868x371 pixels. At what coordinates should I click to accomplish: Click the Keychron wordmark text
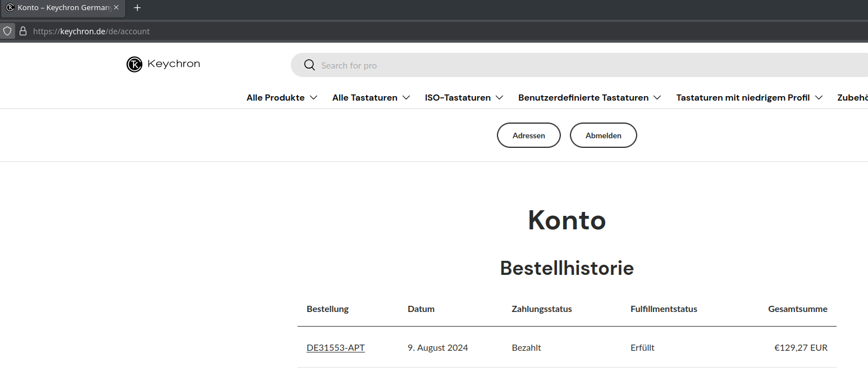pyautogui.click(x=173, y=64)
